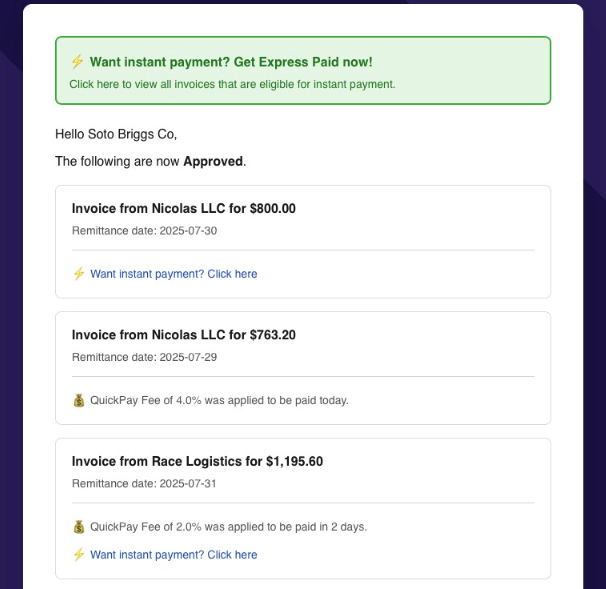Select the Race Logistics $1,195.60 invoice title

197,462
